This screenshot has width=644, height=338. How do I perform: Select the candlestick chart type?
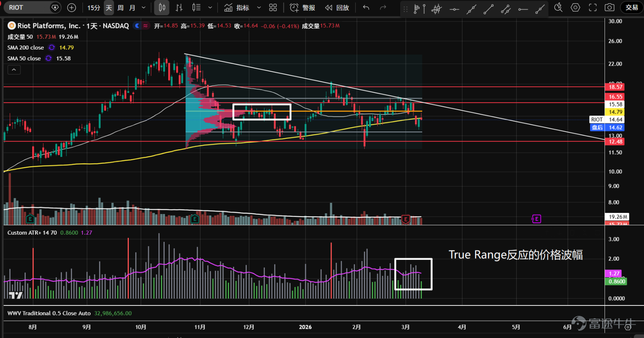click(162, 8)
